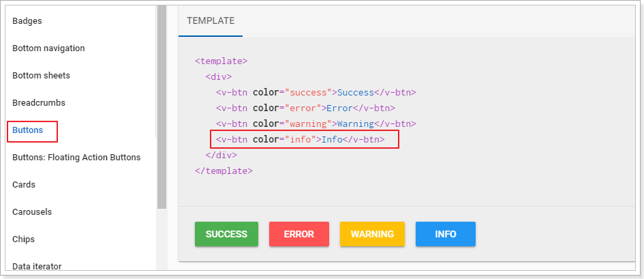Viewport: 644px width, 279px height.
Task: Click the Buttons sidebar link
Action: pyautogui.click(x=28, y=130)
